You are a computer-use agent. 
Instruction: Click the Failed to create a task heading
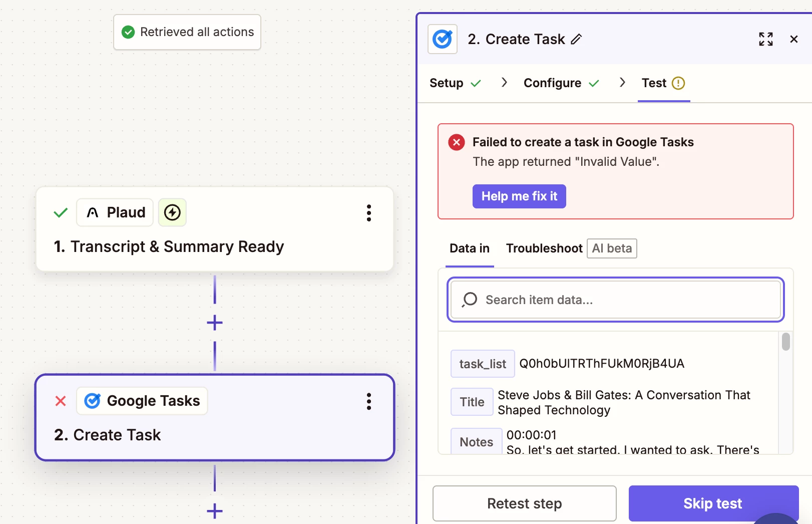click(x=583, y=142)
